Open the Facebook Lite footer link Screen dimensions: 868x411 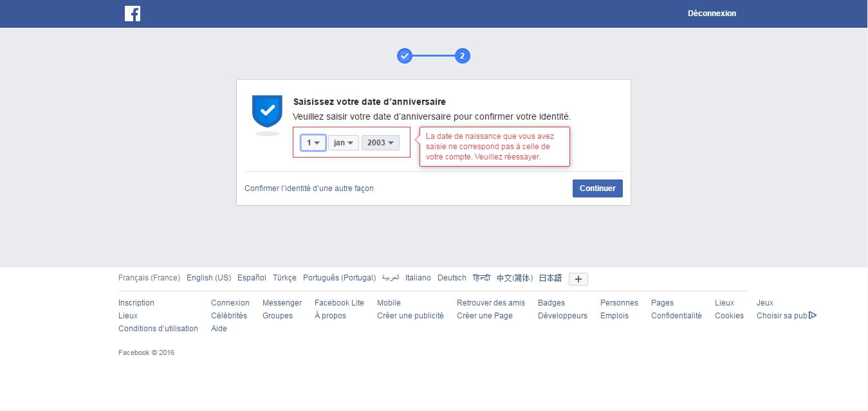(x=339, y=303)
